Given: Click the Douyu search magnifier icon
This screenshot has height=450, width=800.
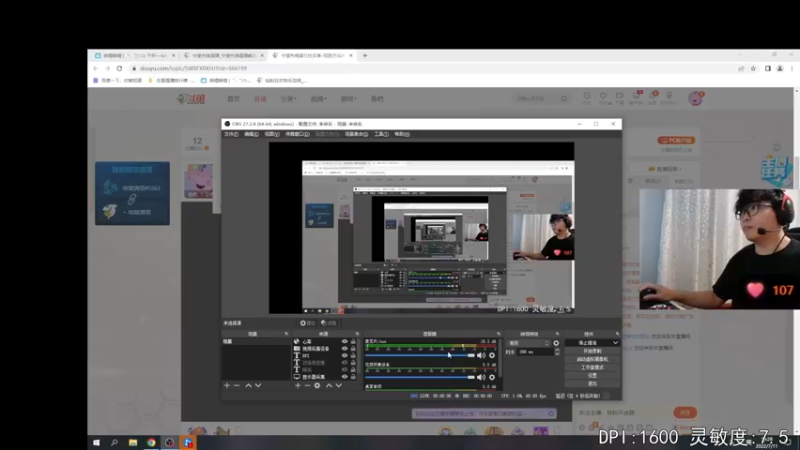Looking at the screenshot, I should [564, 98].
